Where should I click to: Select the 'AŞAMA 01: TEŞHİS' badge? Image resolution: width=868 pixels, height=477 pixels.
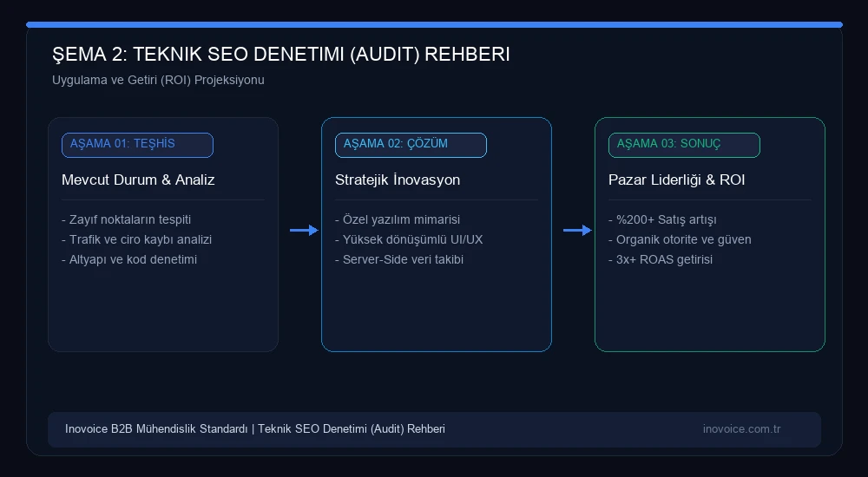[137, 145]
